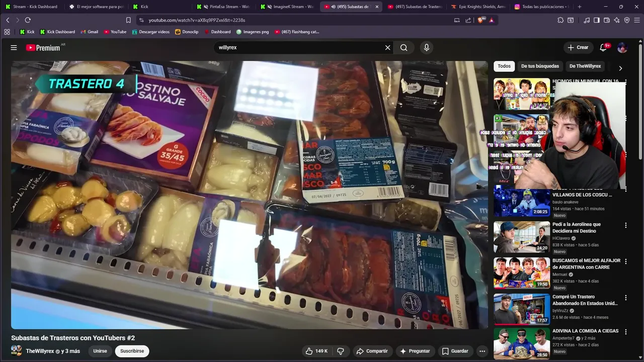This screenshot has width=644, height=362.
Task: Open options for BUSCAMOS el MEJOR ALFAJOR video
Action: [x=626, y=261]
